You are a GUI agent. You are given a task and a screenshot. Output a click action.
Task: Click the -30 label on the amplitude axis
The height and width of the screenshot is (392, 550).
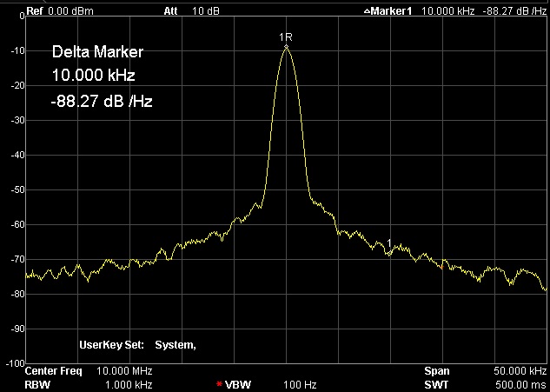pyautogui.click(x=17, y=120)
